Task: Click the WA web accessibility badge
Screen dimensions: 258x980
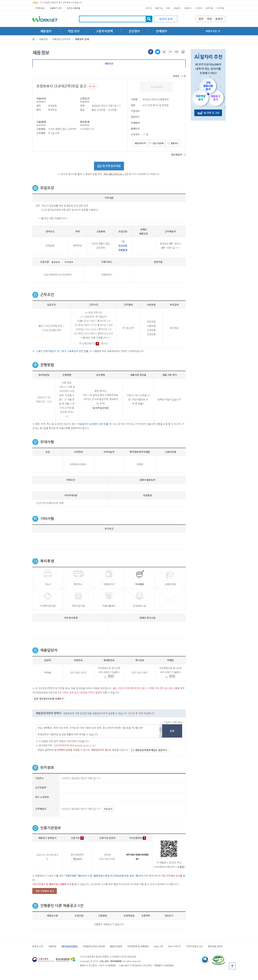Action: [218, 960]
